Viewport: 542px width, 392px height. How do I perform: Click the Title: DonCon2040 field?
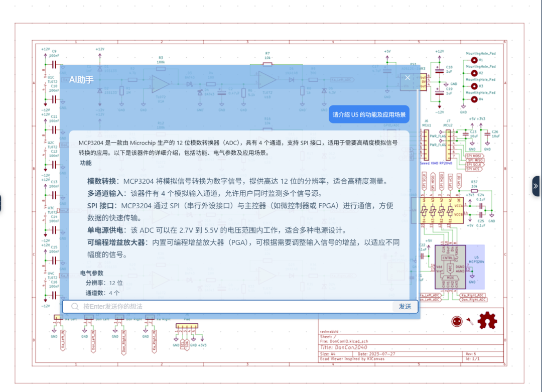click(x=344, y=347)
